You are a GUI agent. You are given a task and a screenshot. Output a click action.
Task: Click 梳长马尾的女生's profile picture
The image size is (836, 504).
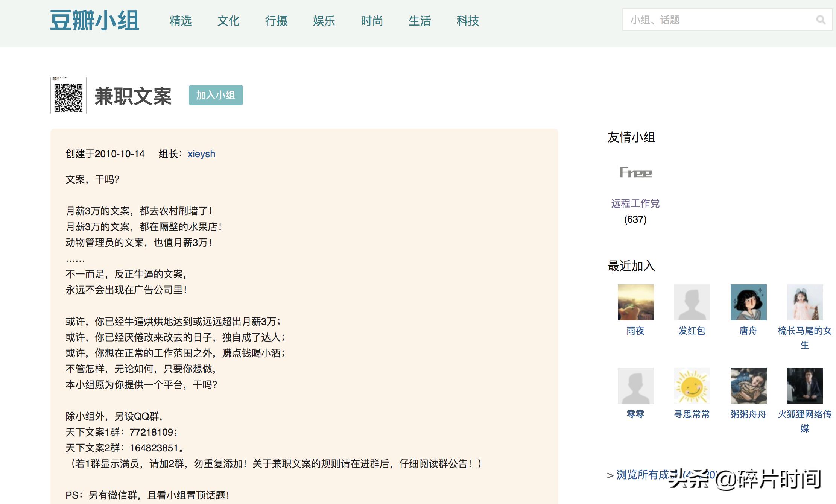coord(804,302)
